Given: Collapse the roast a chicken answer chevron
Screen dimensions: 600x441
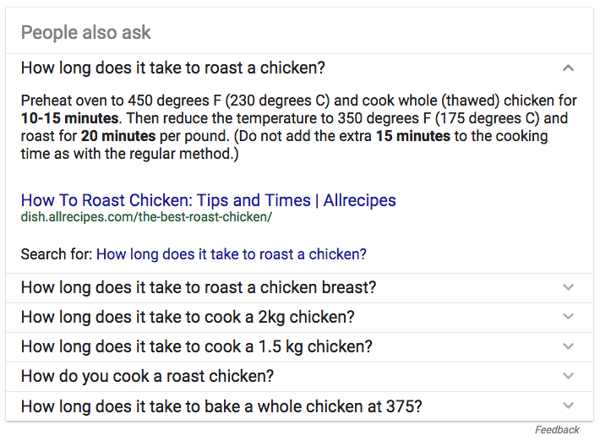Looking at the screenshot, I should point(568,69).
